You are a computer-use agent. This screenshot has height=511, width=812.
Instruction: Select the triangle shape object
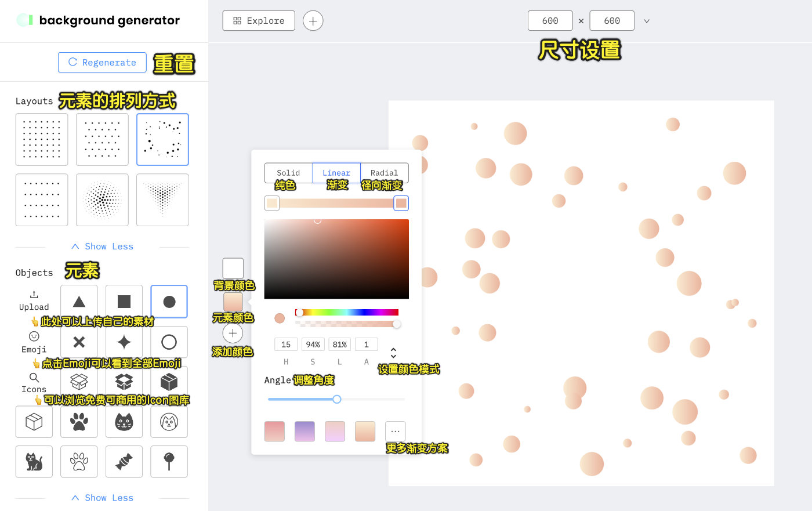[79, 302]
